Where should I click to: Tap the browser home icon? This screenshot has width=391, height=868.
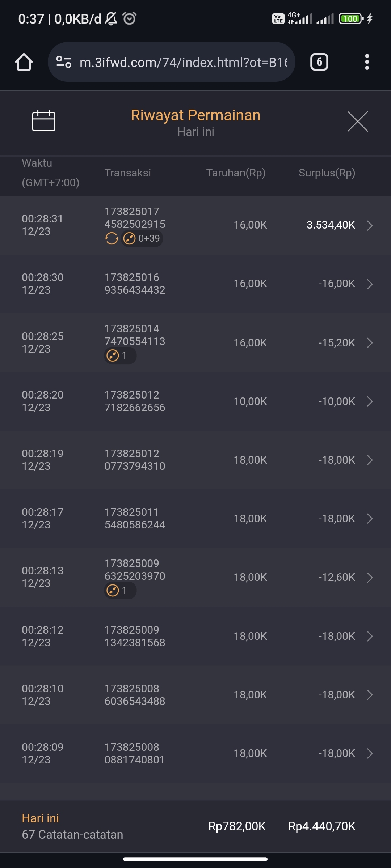pos(24,62)
